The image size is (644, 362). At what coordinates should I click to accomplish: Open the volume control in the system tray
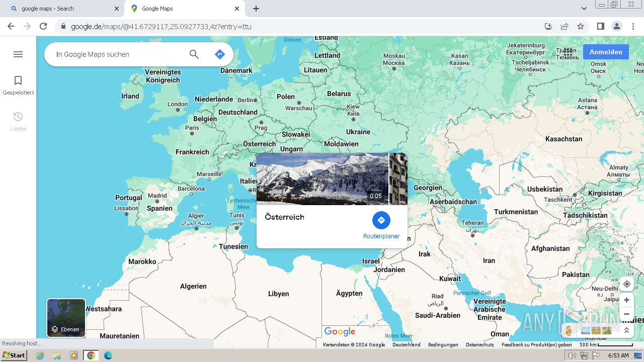click(x=572, y=355)
